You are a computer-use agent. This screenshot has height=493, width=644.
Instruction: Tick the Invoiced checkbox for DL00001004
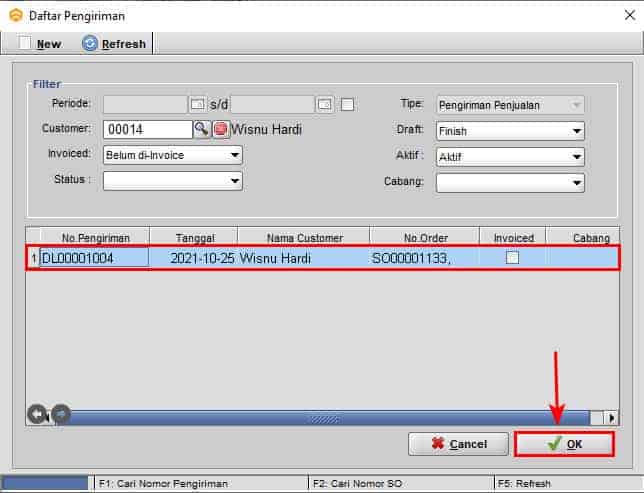pyautogui.click(x=512, y=258)
